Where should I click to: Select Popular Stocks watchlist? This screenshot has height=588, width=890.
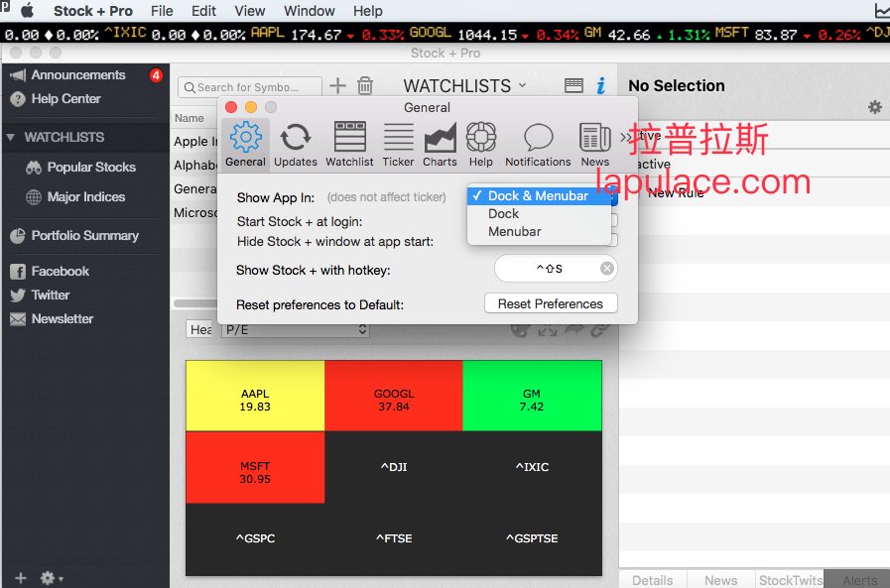point(91,168)
